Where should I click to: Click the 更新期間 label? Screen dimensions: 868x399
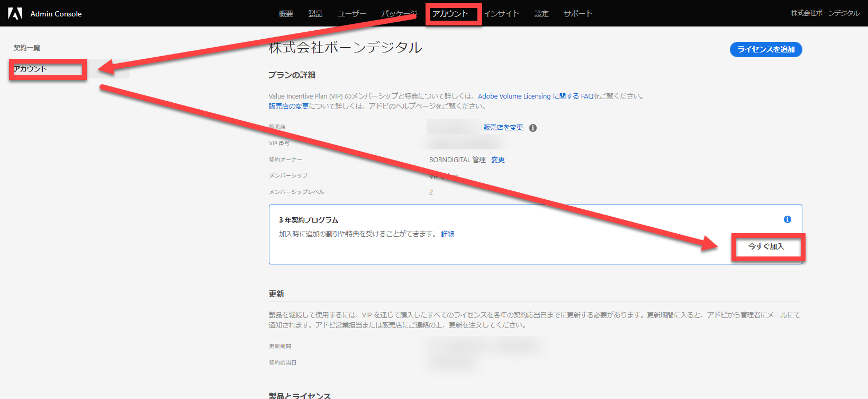click(280, 346)
